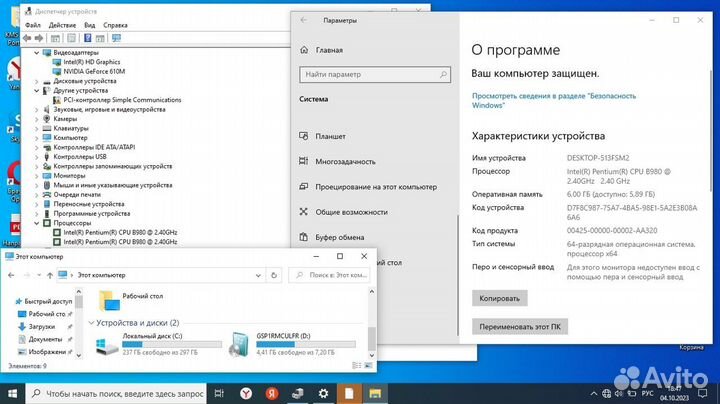Screen dimensions: 720x404
Task: Click Forward arrow in Device Manager toolbar
Action: pyautogui.click(x=39, y=38)
